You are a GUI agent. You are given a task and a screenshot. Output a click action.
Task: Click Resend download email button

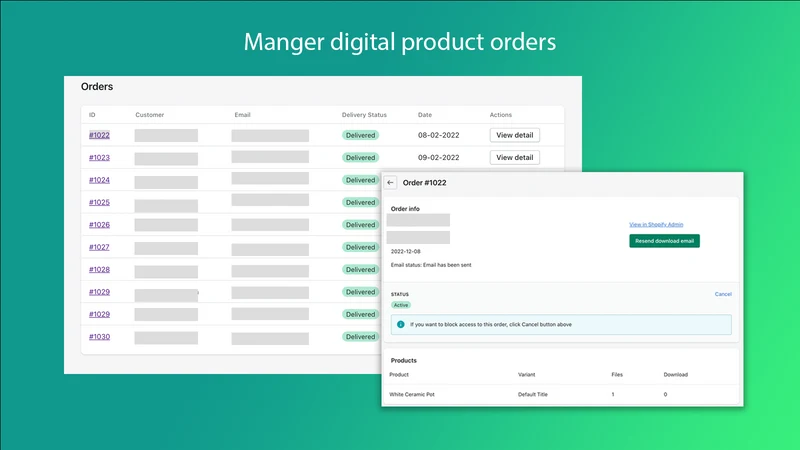[664, 241]
